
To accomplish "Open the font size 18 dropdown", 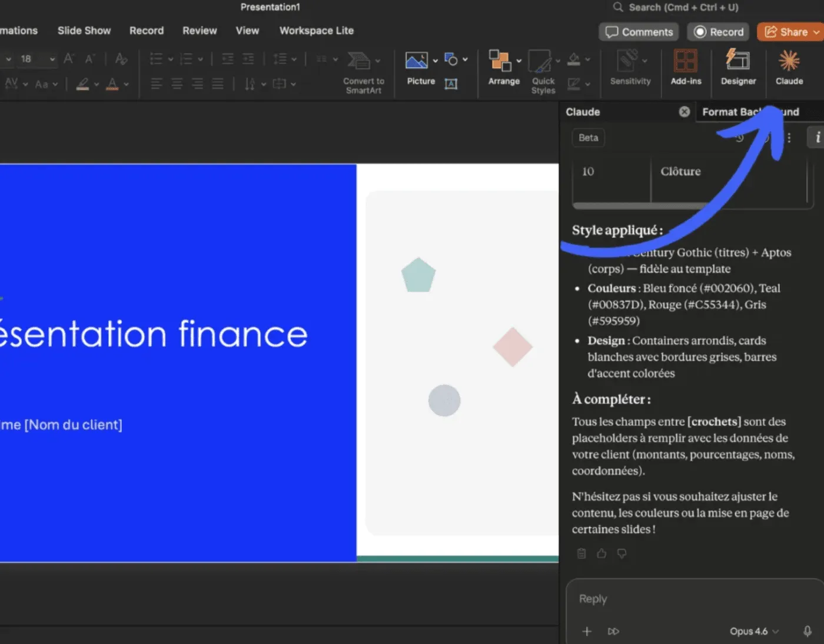I will click(x=52, y=59).
